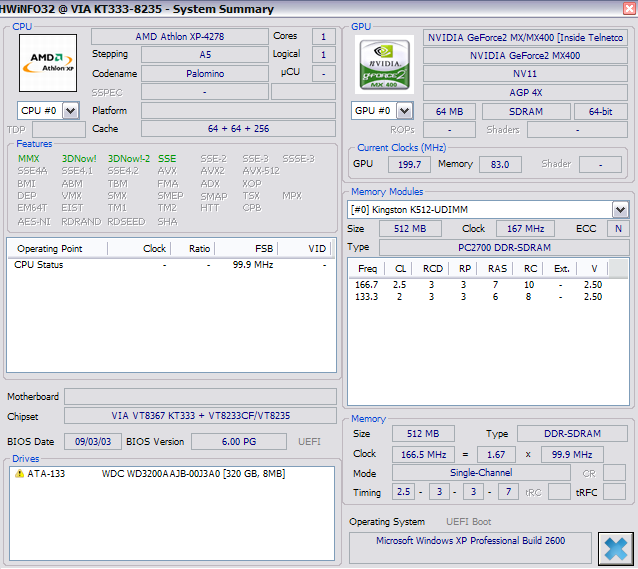Click the BIOS date 09/03/03 field

(x=93, y=442)
